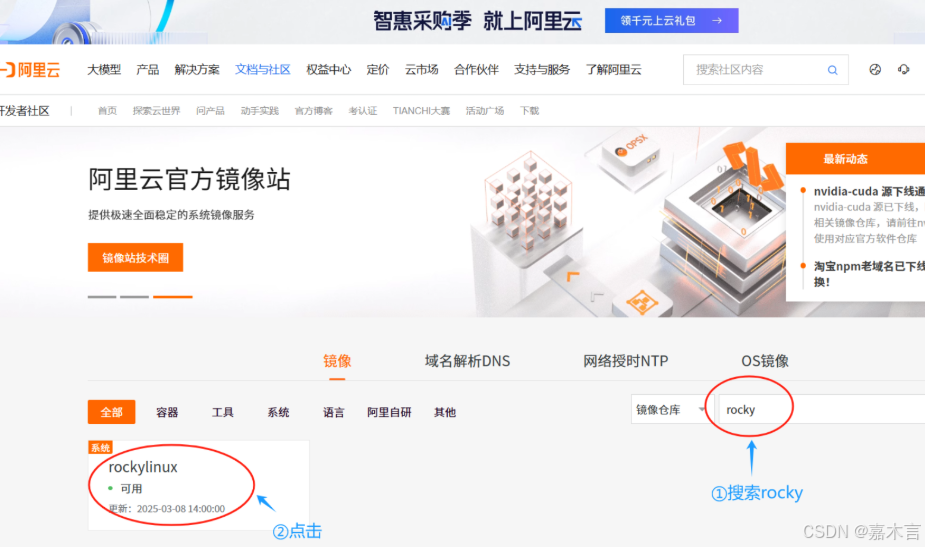The width and height of the screenshot is (925, 547).
Task: Select the 容器 category filter
Action: pyautogui.click(x=167, y=412)
